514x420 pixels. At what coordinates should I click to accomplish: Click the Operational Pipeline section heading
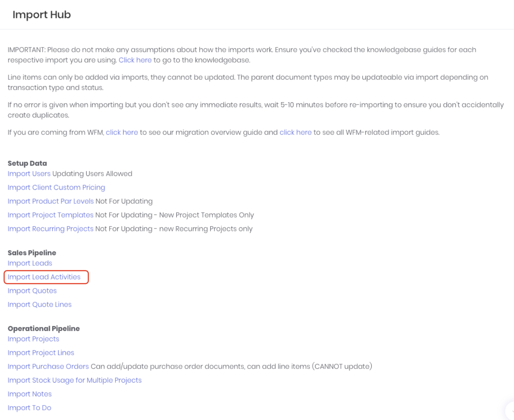(x=44, y=329)
